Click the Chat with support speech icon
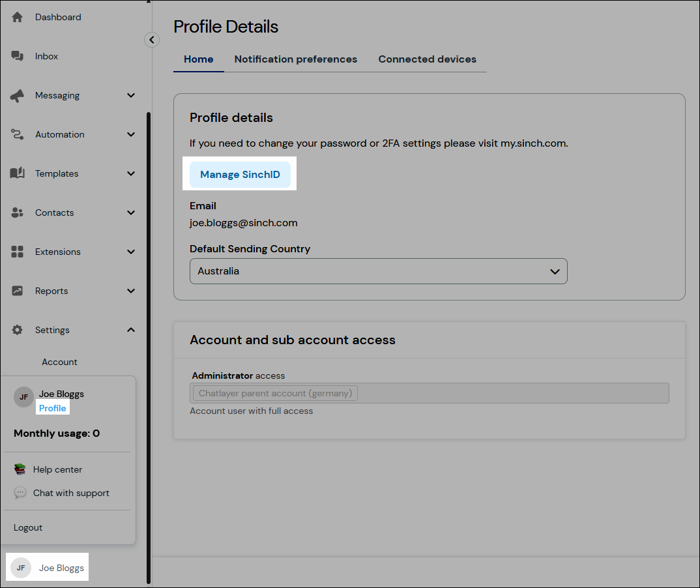The height and width of the screenshot is (588, 700). click(20, 492)
